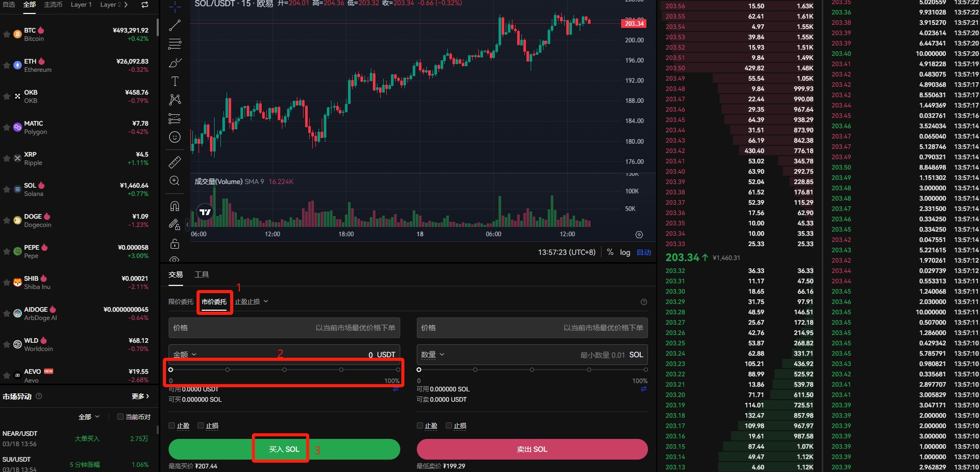Star BTC as a favorite
Viewport: 980px width, 472px height.
[x=7, y=34]
